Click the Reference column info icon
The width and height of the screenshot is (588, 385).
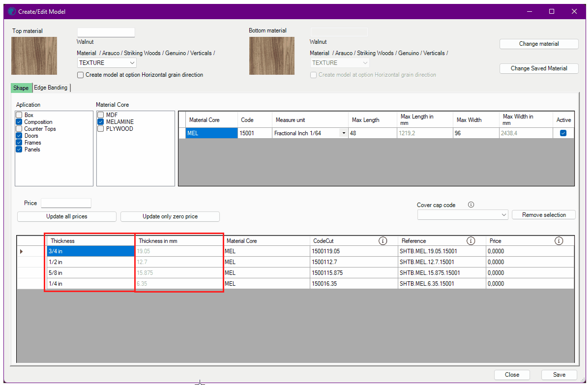coord(470,240)
